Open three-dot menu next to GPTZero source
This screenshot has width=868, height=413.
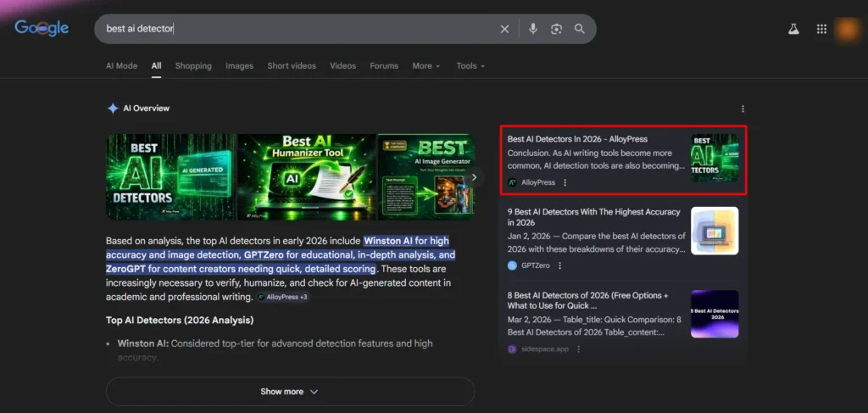(x=559, y=265)
